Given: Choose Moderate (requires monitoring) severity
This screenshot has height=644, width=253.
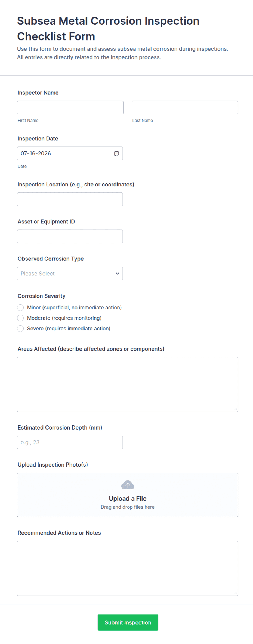Looking at the screenshot, I should click(20, 318).
